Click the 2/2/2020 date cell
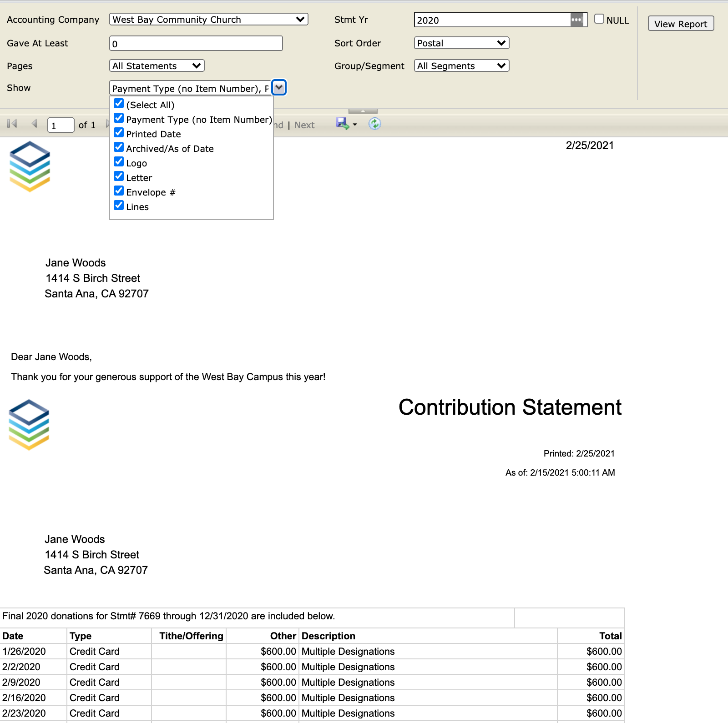The height and width of the screenshot is (723, 728). click(34, 667)
